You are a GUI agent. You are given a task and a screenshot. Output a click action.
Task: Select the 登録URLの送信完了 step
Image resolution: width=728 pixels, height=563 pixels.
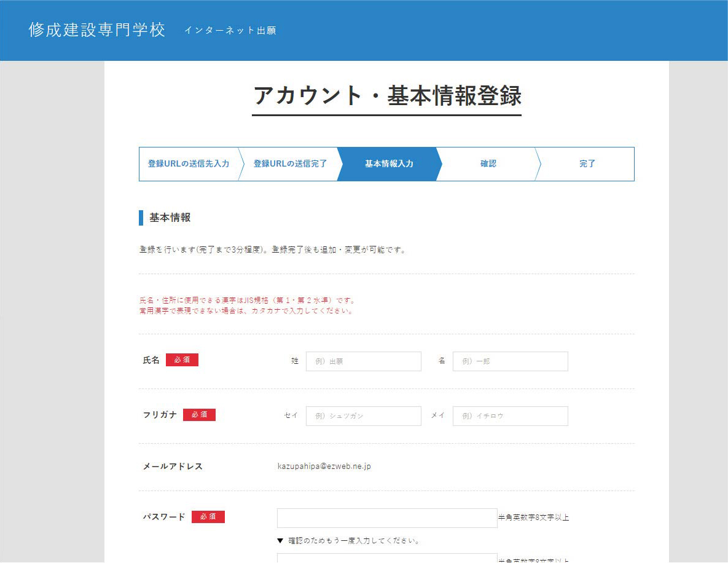tap(289, 164)
